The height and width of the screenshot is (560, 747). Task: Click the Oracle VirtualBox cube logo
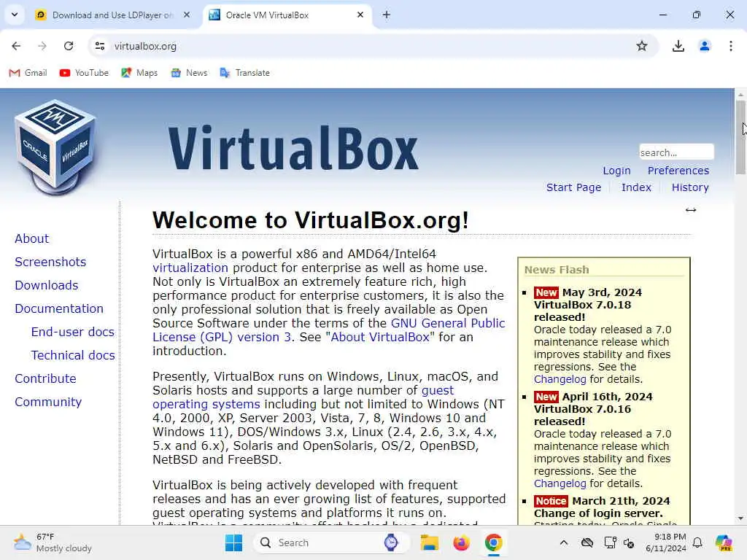point(55,147)
